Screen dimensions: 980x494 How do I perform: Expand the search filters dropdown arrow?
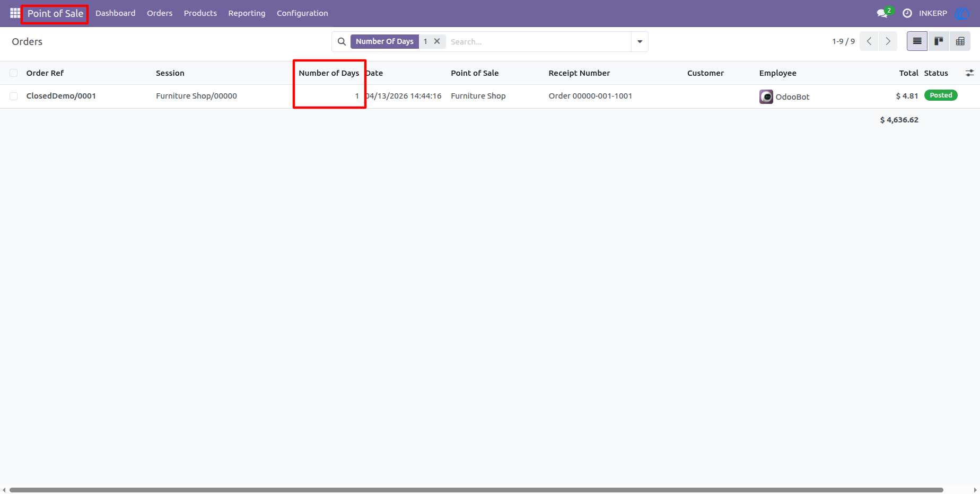pos(640,41)
